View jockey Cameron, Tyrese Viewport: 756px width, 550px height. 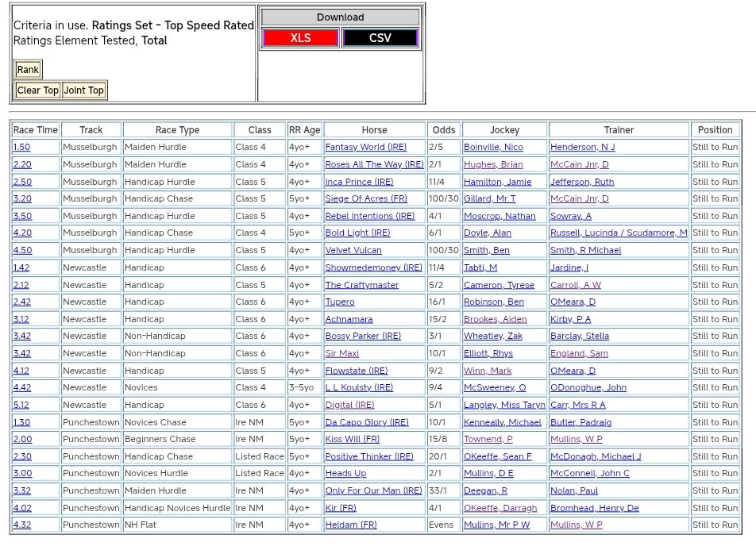[x=499, y=285]
